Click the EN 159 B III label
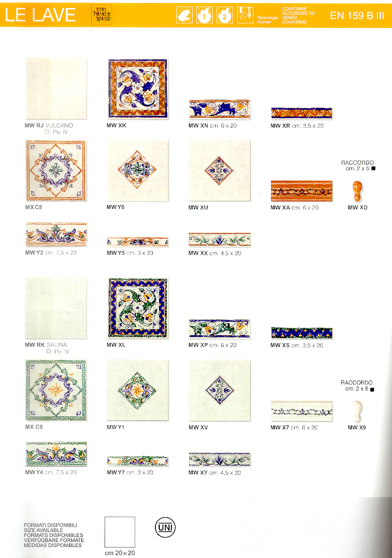The height and width of the screenshot is (558, 392). pyautogui.click(x=357, y=15)
